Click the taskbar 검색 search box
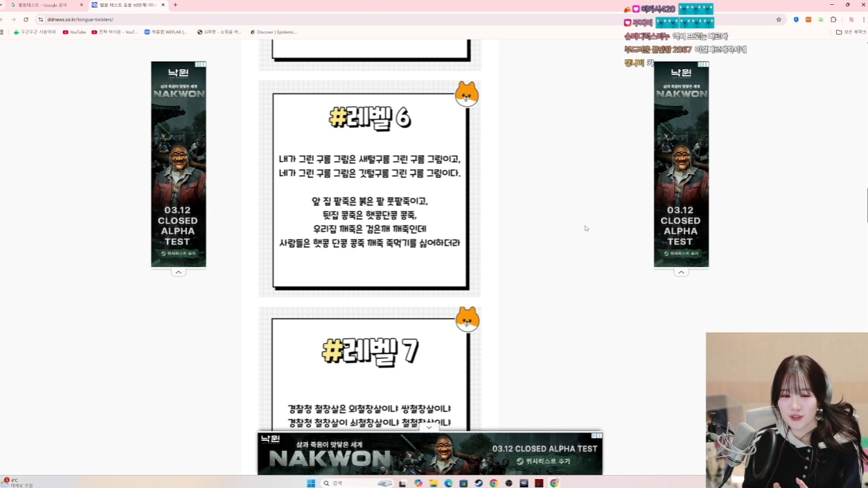 pyautogui.click(x=357, y=483)
